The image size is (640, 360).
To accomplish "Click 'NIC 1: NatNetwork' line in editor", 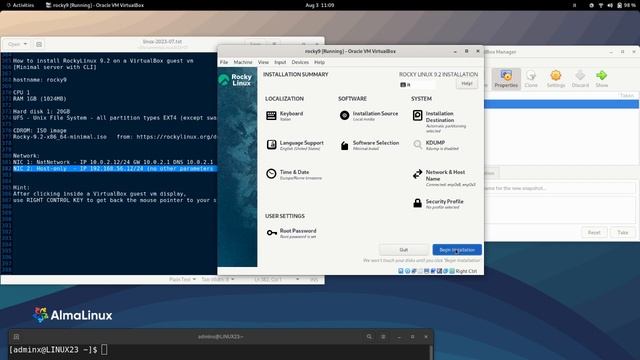I will (x=113, y=162).
